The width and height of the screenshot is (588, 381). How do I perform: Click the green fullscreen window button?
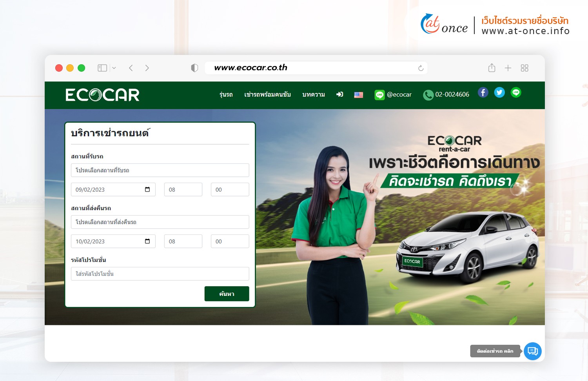(x=82, y=68)
